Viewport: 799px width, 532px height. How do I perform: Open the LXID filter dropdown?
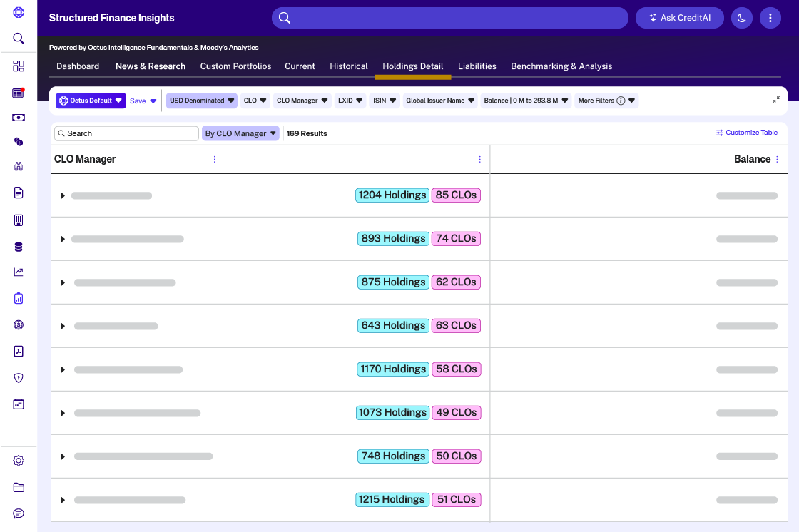click(x=350, y=101)
